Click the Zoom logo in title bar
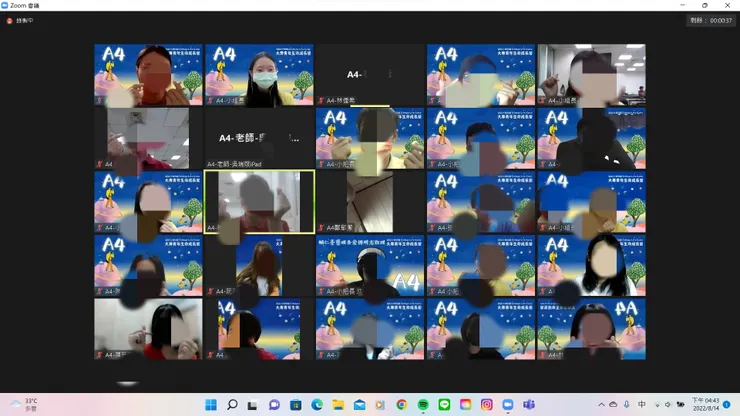 tap(5, 5)
